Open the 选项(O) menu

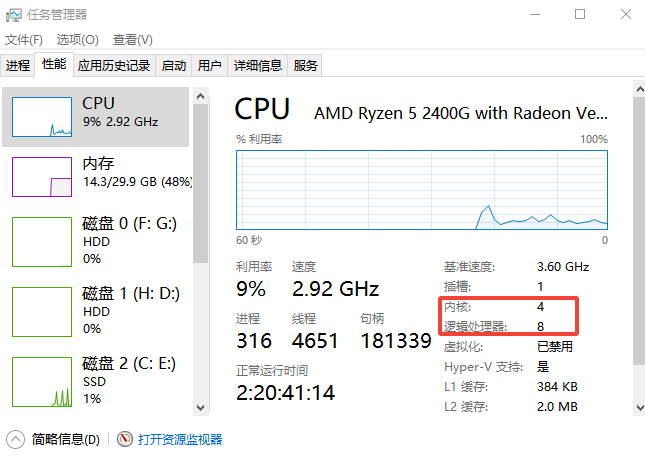click(x=77, y=40)
